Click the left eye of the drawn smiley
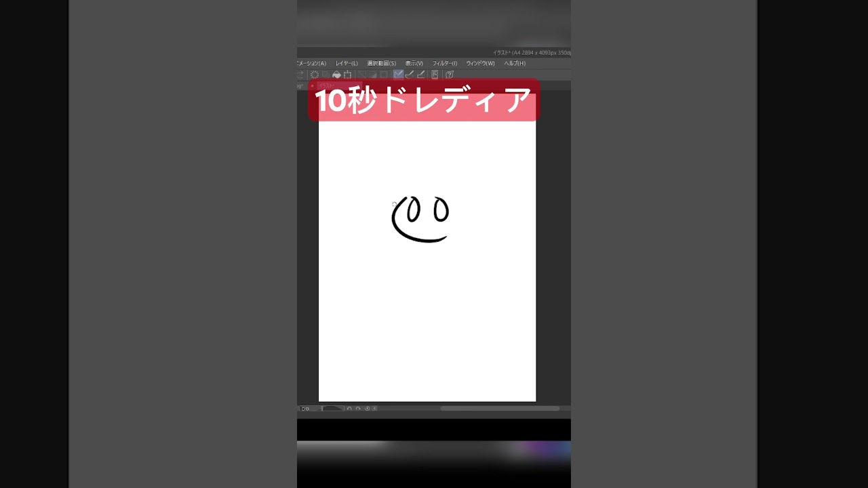Viewport: 868px width, 488px height. tap(413, 210)
